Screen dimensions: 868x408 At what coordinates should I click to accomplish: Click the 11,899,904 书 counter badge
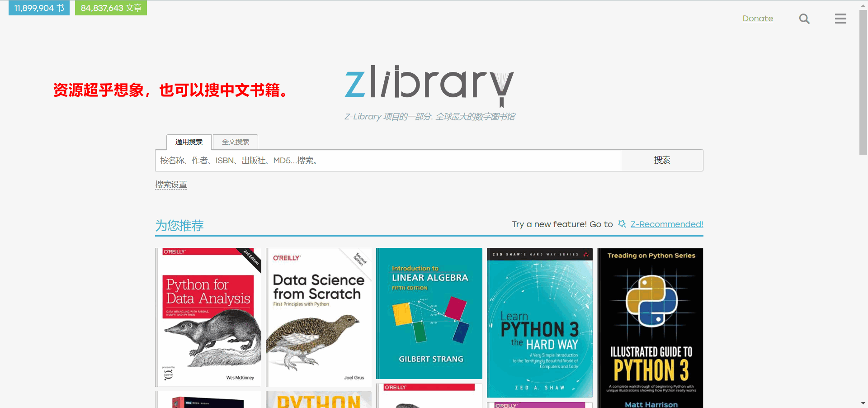tap(39, 8)
